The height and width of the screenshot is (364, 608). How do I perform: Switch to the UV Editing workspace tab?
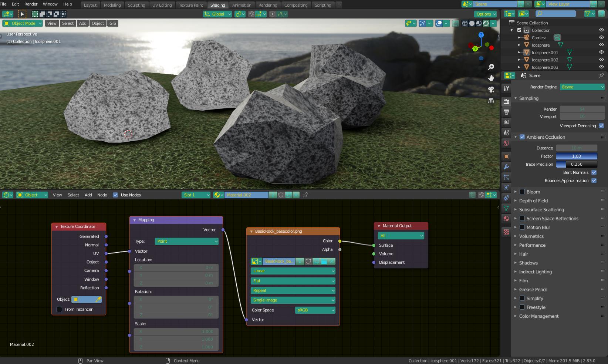tap(162, 5)
